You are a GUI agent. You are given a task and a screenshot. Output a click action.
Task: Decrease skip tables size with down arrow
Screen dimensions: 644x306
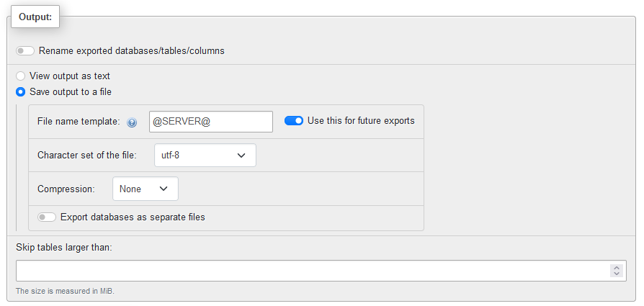617,274
